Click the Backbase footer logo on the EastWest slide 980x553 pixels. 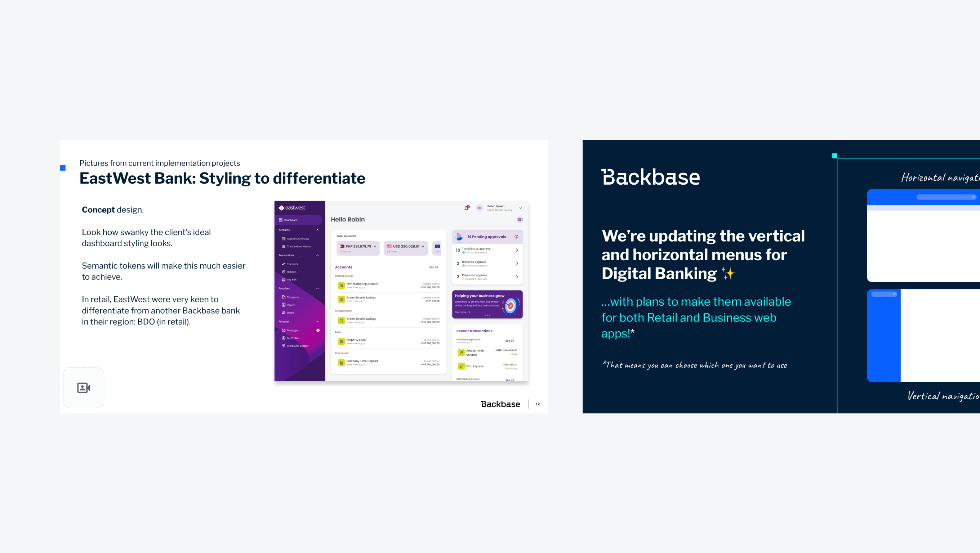(x=500, y=404)
